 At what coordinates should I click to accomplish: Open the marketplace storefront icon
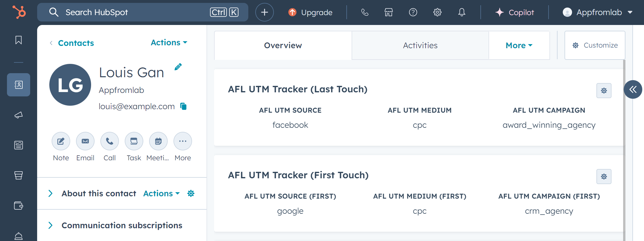click(389, 12)
